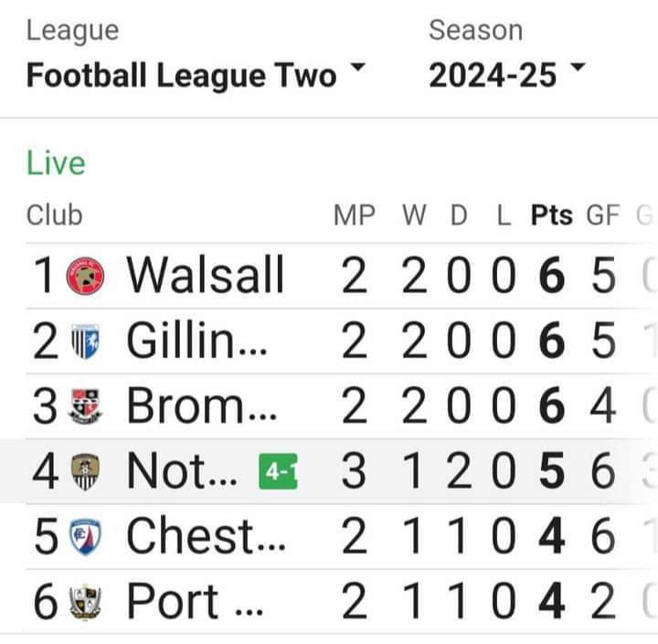
Task: Click the Club column header
Action: click(x=54, y=216)
